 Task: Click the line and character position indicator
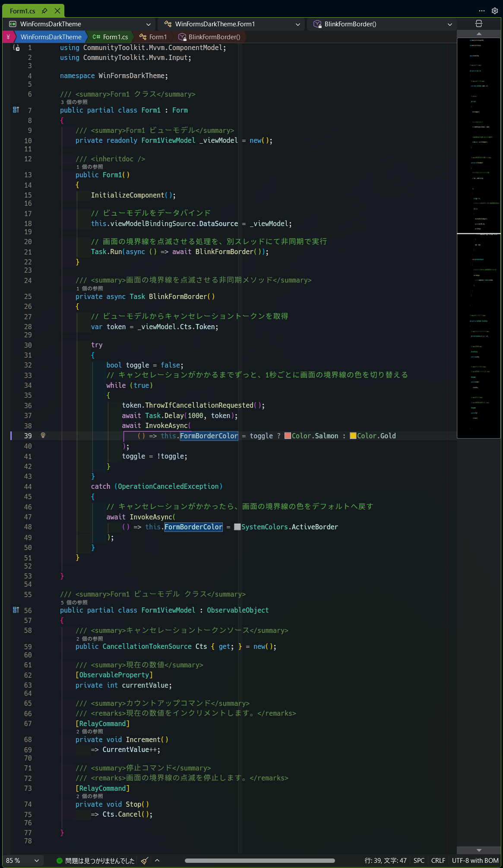click(386, 861)
